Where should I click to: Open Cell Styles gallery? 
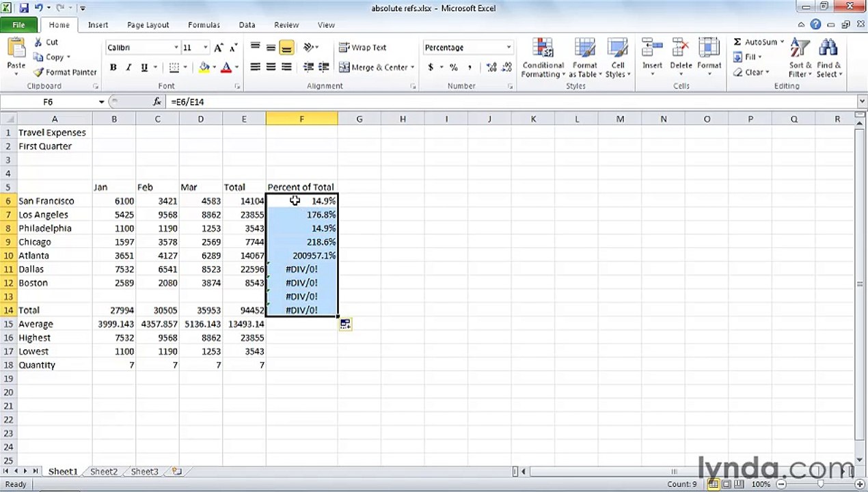[x=618, y=58]
